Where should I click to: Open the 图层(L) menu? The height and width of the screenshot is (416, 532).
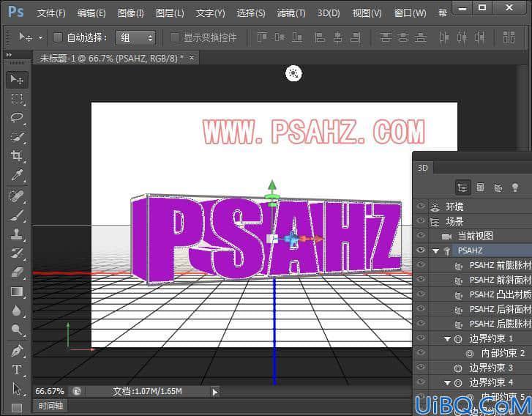click(170, 13)
